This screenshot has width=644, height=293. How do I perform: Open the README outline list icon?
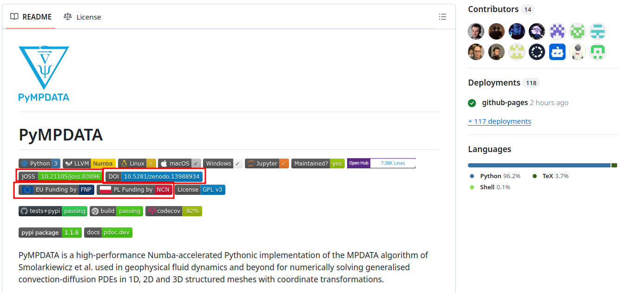(x=442, y=17)
